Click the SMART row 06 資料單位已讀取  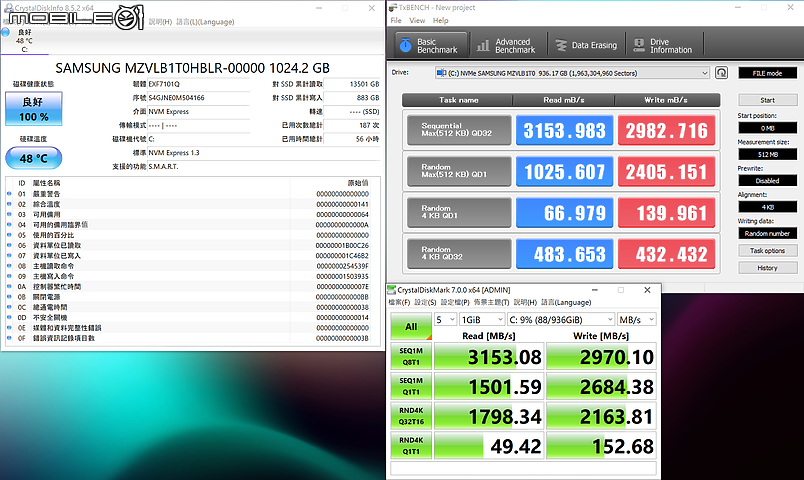[x=193, y=245]
